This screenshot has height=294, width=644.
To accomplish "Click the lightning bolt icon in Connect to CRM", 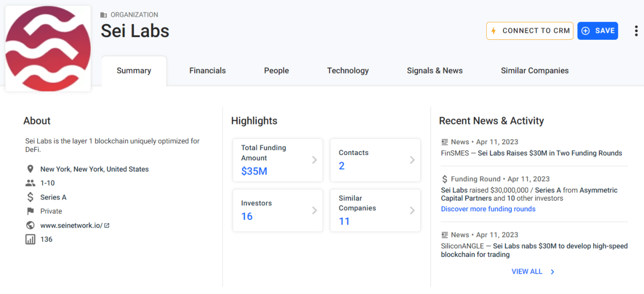I will coord(494,31).
